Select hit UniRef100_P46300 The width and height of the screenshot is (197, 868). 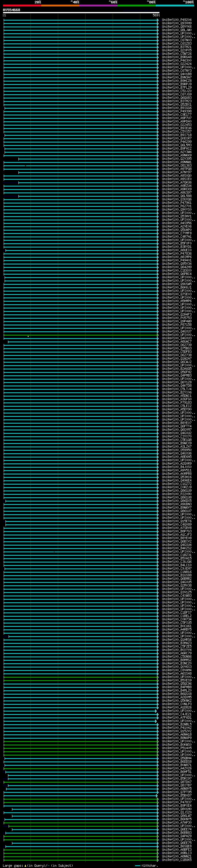(176, 60)
